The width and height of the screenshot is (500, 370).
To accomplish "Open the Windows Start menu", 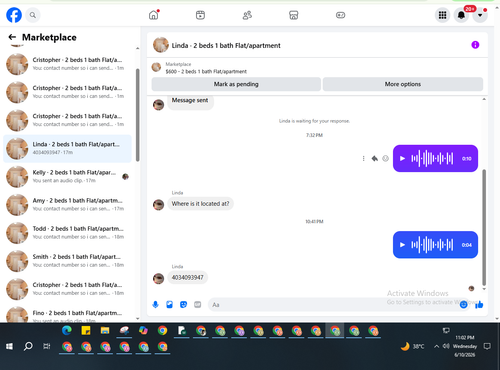I will coord(9,346).
